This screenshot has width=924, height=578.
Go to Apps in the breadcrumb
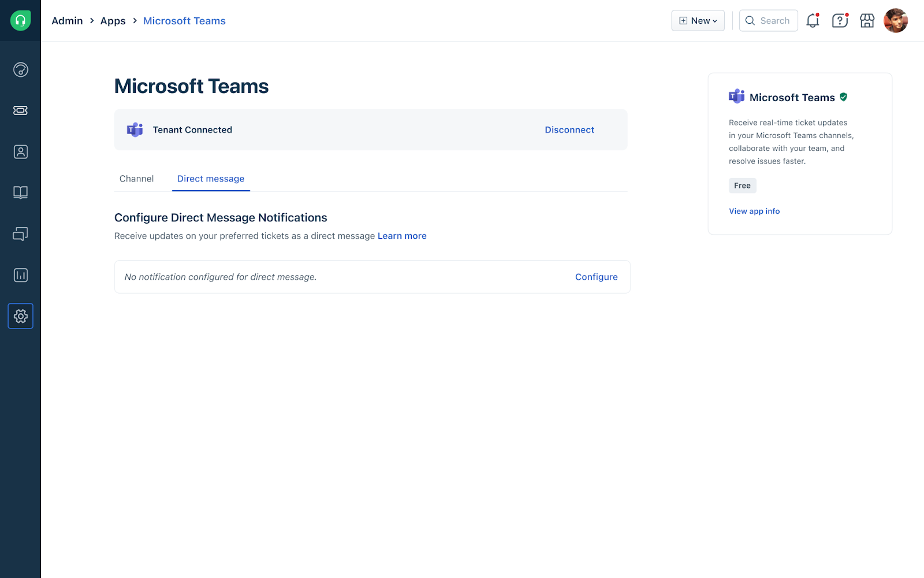(x=113, y=21)
